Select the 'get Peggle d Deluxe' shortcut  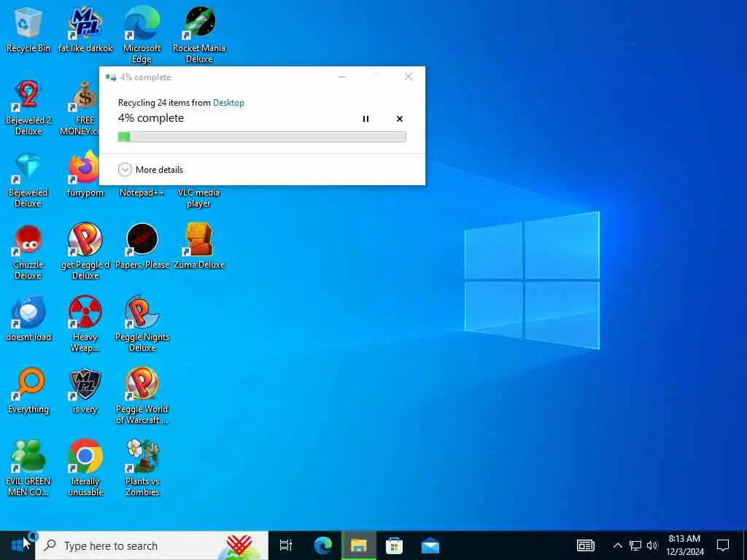click(x=85, y=252)
